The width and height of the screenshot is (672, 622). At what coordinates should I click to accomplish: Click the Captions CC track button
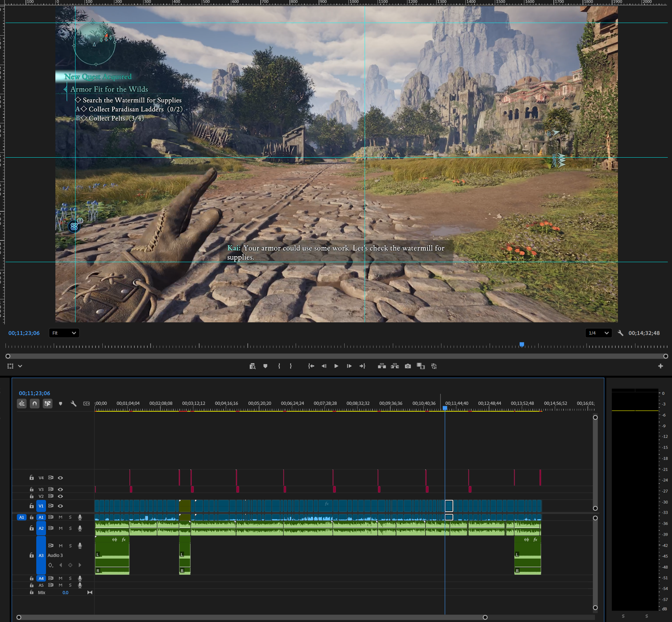coord(86,403)
